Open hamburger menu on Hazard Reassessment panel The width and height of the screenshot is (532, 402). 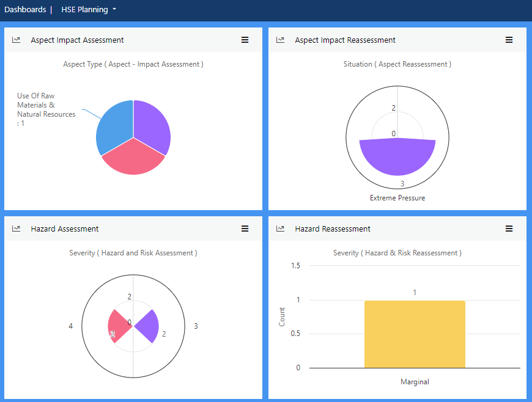click(x=509, y=228)
